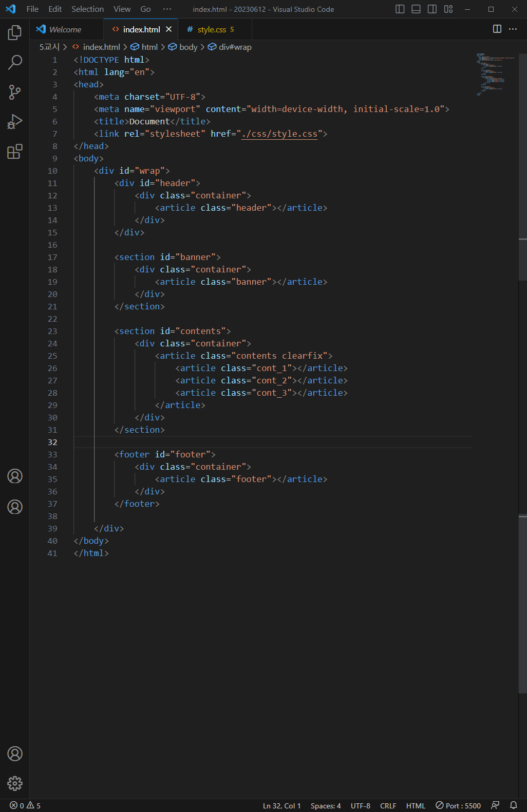527x812 pixels.
Task: Click the Accounts icon above the gear
Action: (15, 754)
